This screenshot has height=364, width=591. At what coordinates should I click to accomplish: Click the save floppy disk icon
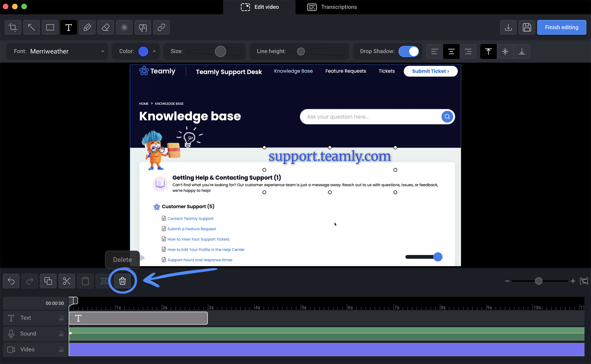527,27
